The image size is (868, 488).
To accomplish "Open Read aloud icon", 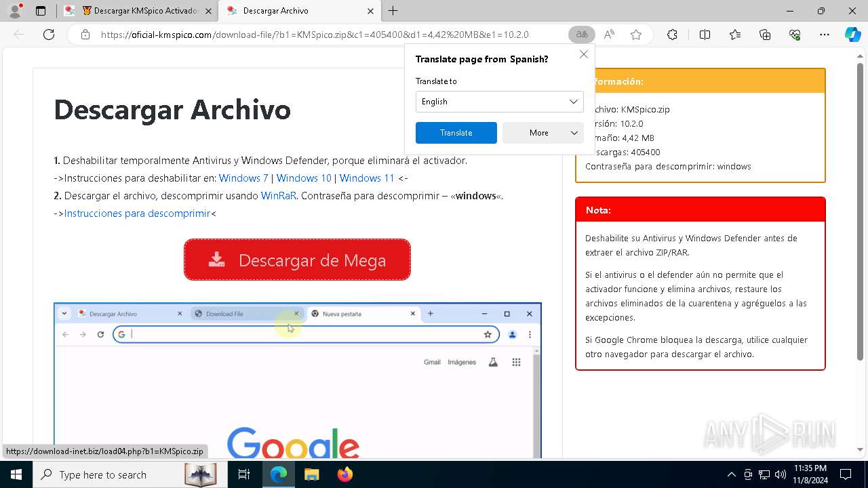I will point(609,35).
